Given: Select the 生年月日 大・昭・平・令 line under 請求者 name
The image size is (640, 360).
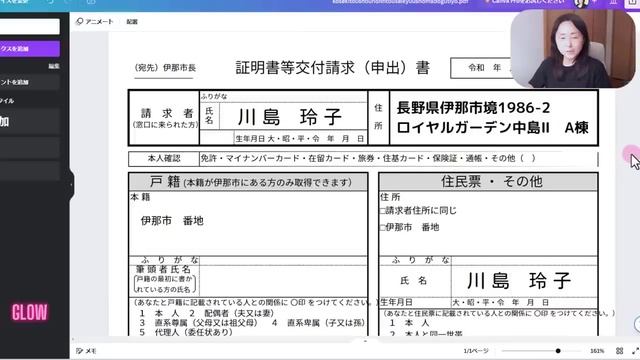Looking at the screenshot, I should coord(300,139).
